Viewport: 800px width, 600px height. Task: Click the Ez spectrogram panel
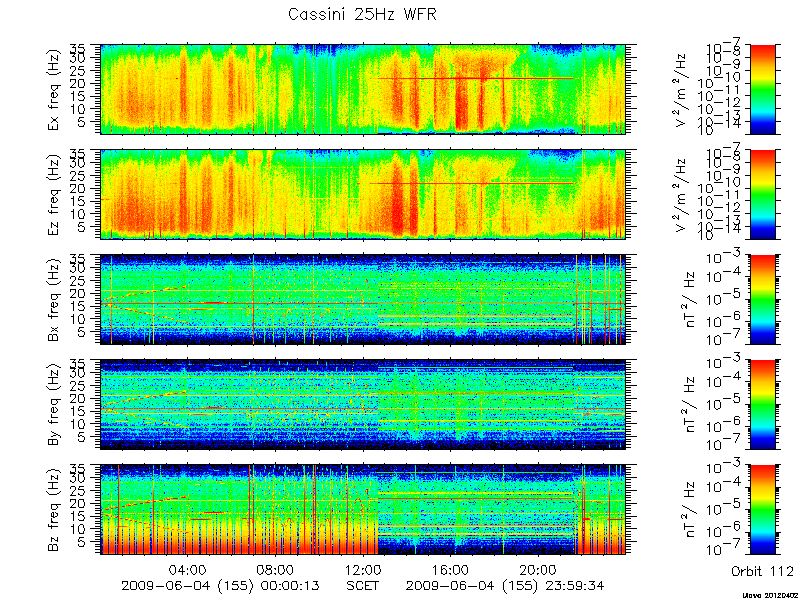coord(363,194)
